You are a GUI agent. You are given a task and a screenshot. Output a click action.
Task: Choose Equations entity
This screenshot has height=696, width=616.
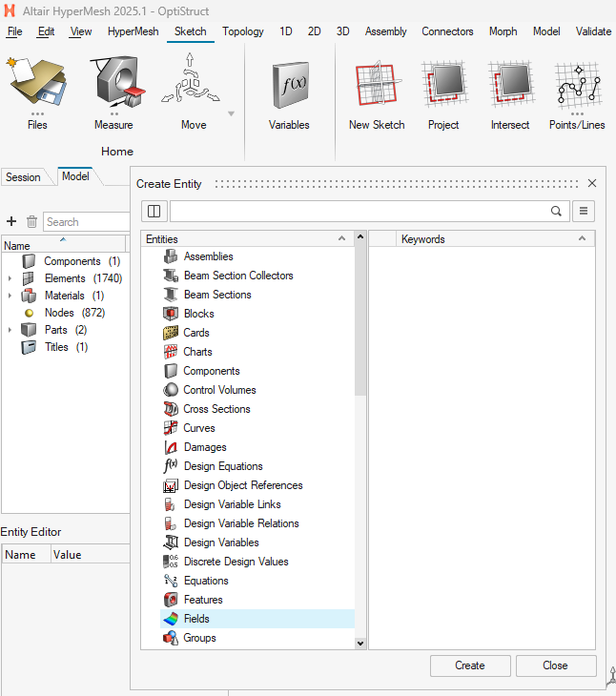point(206,581)
